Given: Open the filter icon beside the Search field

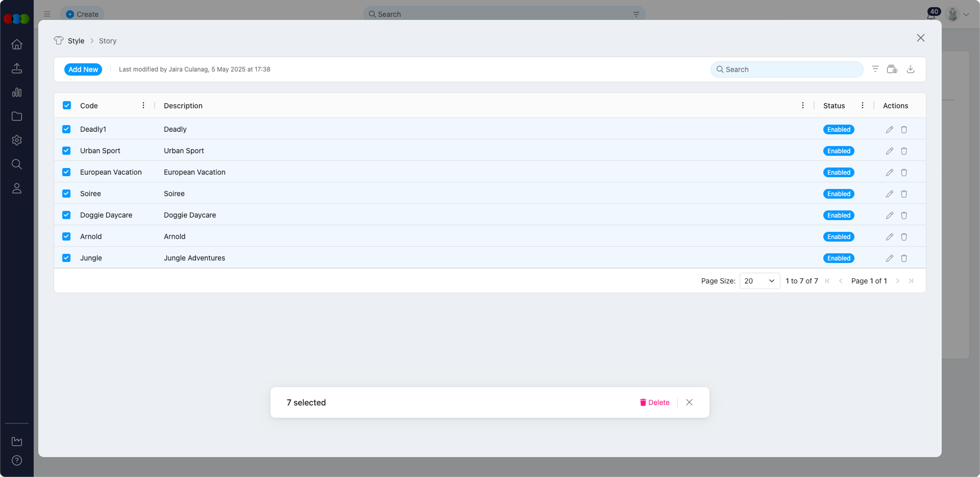Looking at the screenshot, I should [x=875, y=69].
